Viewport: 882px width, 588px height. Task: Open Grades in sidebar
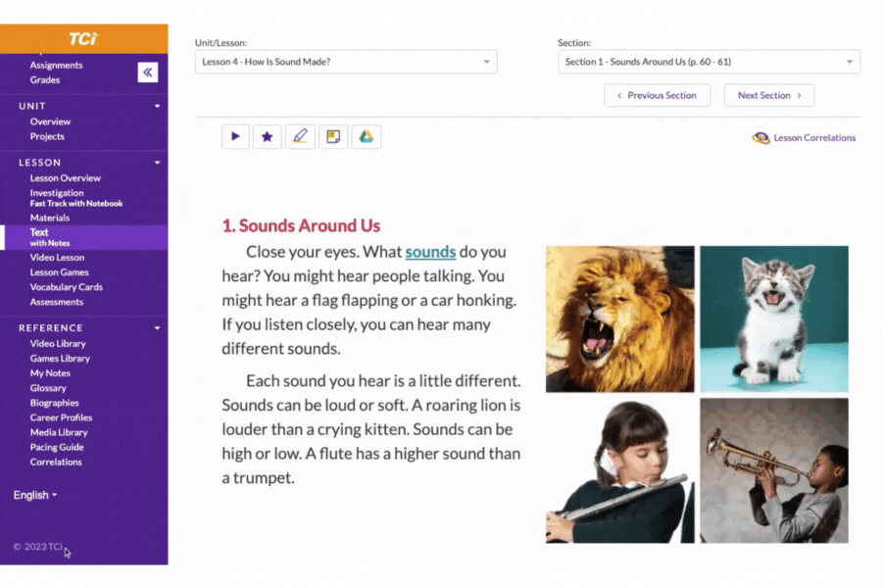[x=45, y=80]
